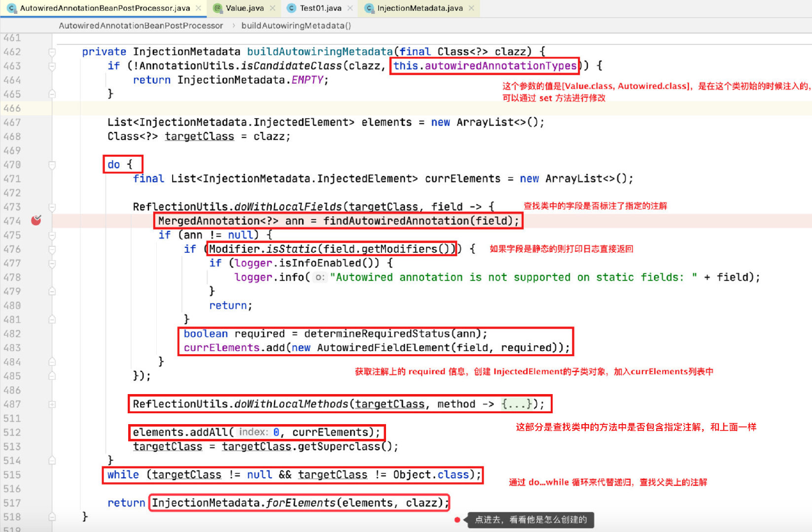The width and height of the screenshot is (812, 532).
Task: Click Modifier.isStatic on line 476
Action: click(263, 249)
